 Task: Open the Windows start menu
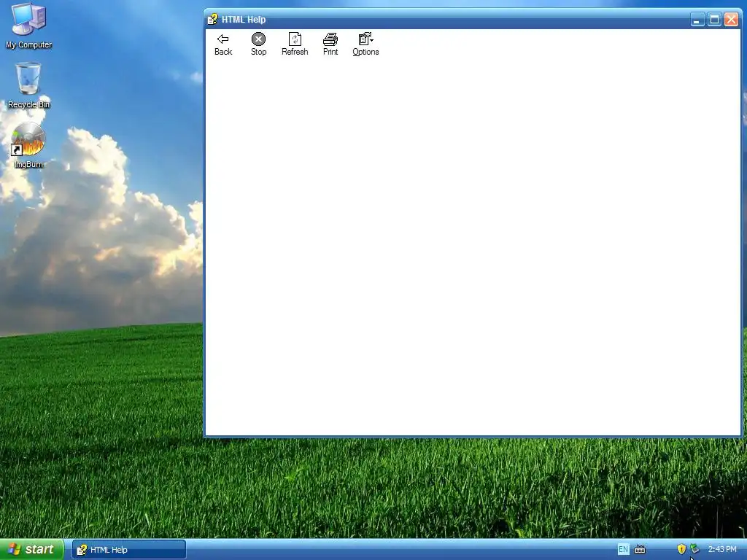coord(31,550)
